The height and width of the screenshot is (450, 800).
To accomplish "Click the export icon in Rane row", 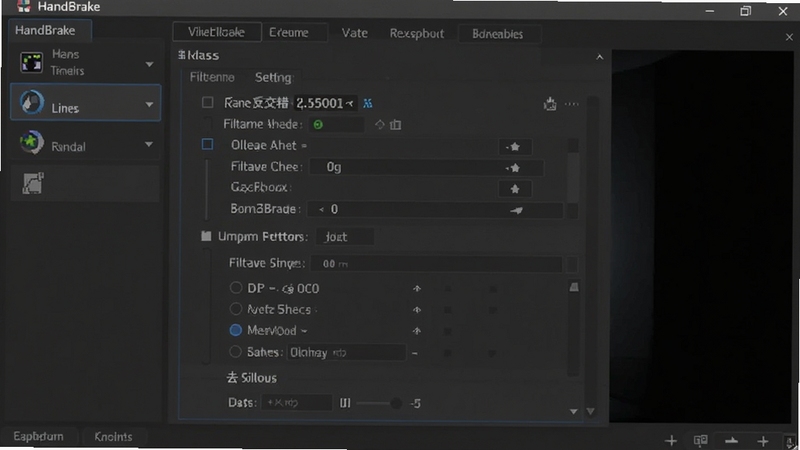I will coord(549,104).
